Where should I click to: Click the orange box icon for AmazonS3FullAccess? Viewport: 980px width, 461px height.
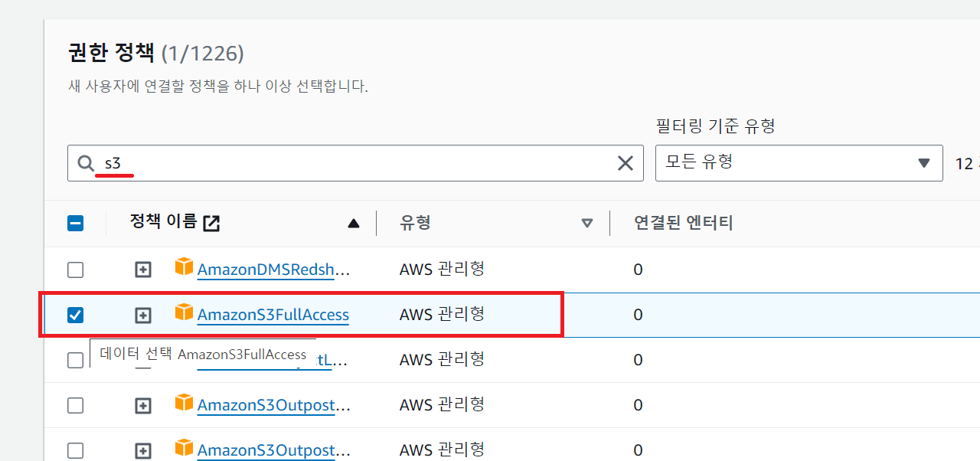point(184,312)
